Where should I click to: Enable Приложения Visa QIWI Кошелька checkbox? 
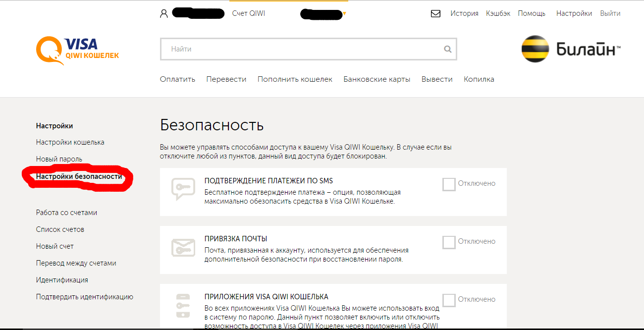click(x=449, y=300)
